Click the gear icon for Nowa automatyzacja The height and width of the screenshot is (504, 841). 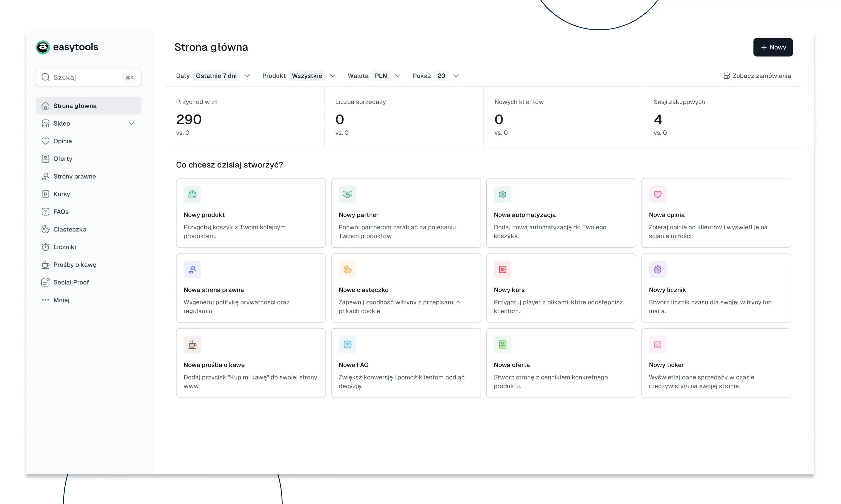(x=502, y=194)
